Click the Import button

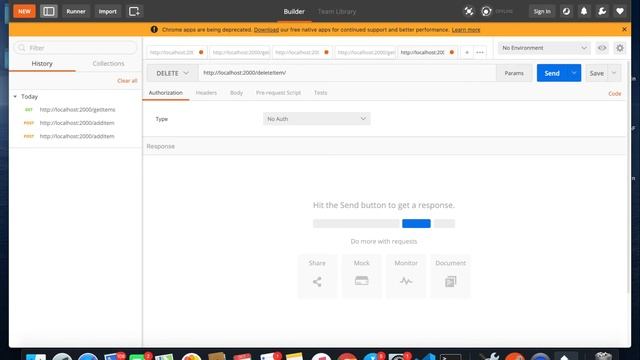coord(107,11)
